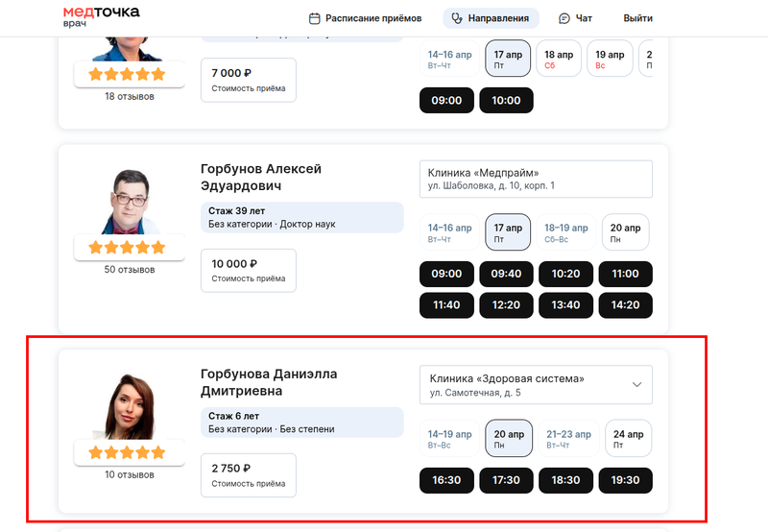Click the star rating above 10 отзывов

pos(127,452)
